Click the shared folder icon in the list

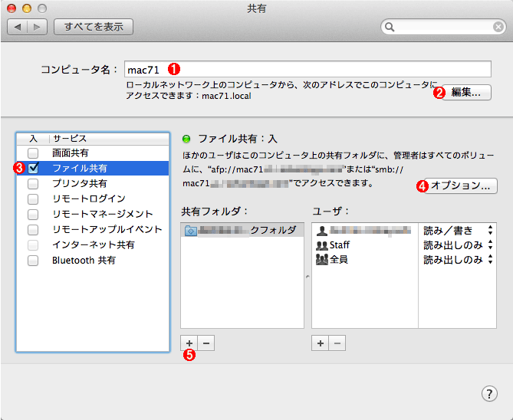tap(190, 230)
